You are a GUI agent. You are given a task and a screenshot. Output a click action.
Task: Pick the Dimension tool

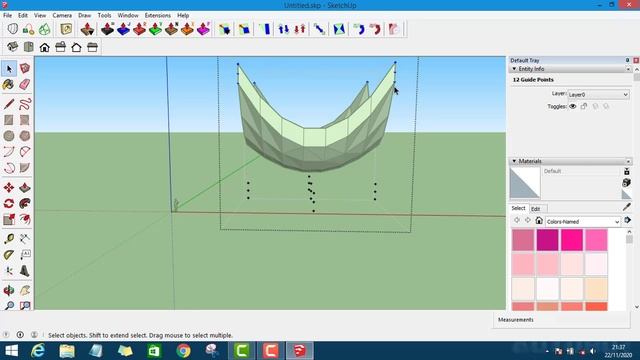[25, 239]
